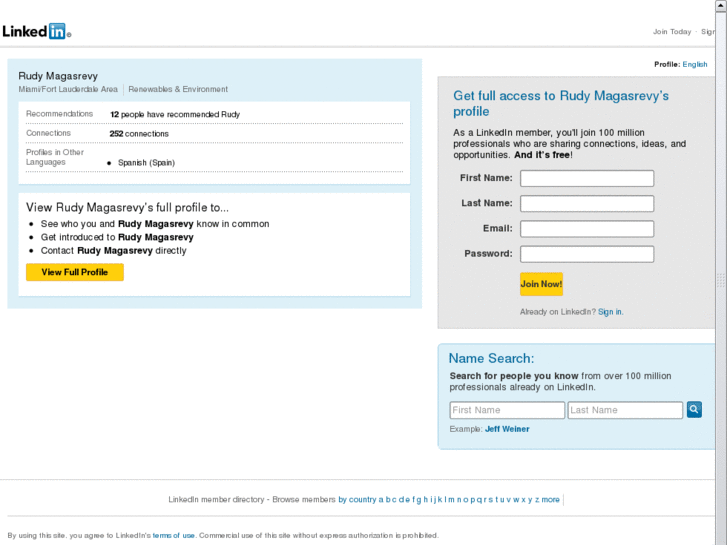The height and width of the screenshot is (545, 727).
Task: Click the vertical scrollbar up arrow
Action: tap(721, 5)
